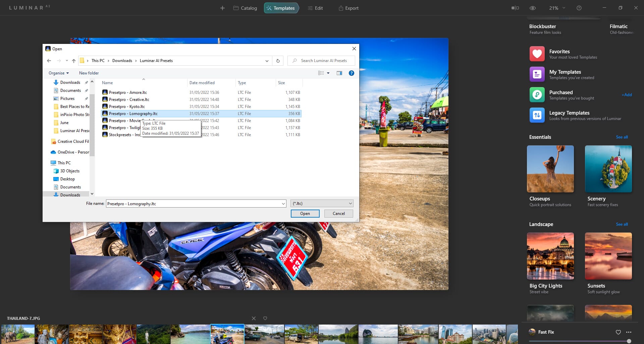Click the filmstrip reject X icon
The width and height of the screenshot is (644, 344).
[254, 319]
